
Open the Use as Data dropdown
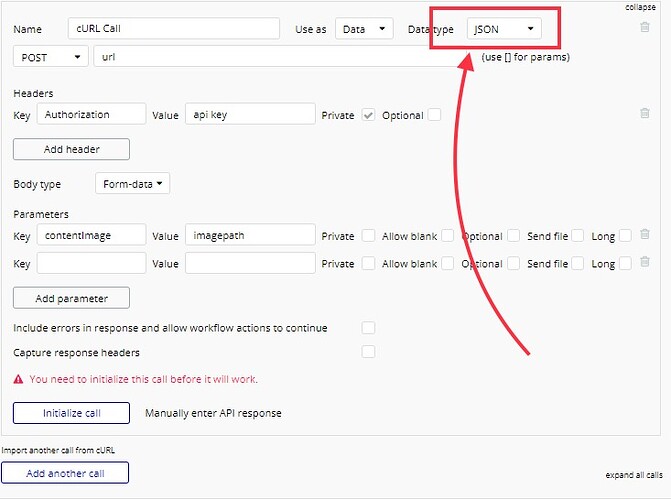coord(364,29)
